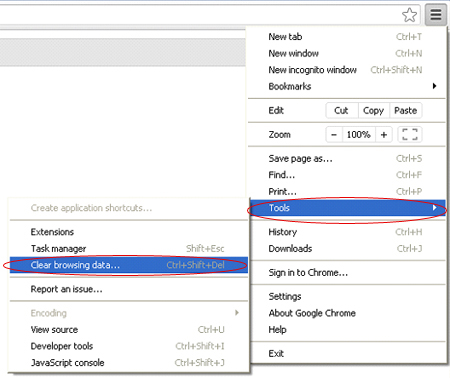
Task: Select New tab from the menu
Action: [347, 37]
